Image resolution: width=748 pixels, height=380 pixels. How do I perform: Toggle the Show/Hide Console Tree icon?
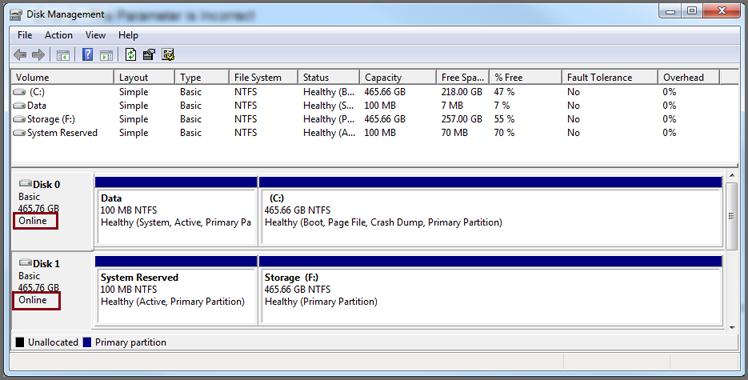coord(63,55)
